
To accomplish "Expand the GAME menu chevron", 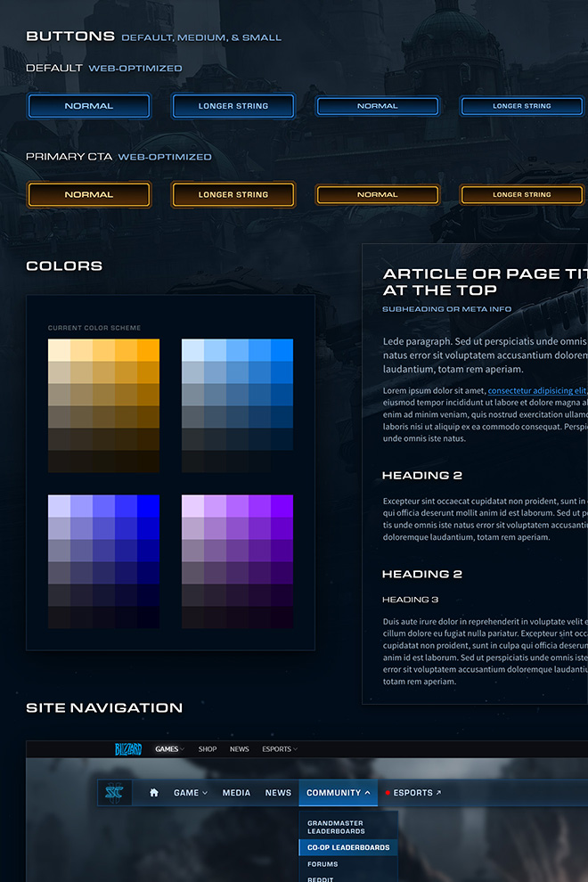I will [205, 793].
